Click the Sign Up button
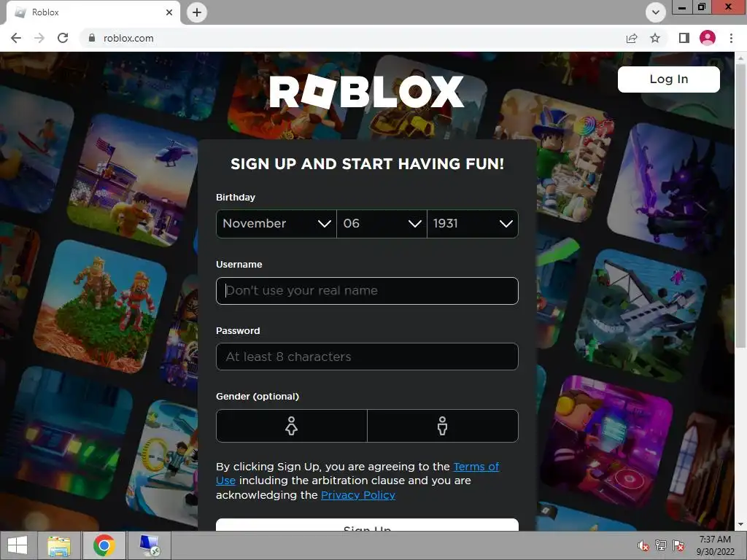Viewport: 747px width, 560px height. (367, 525)
